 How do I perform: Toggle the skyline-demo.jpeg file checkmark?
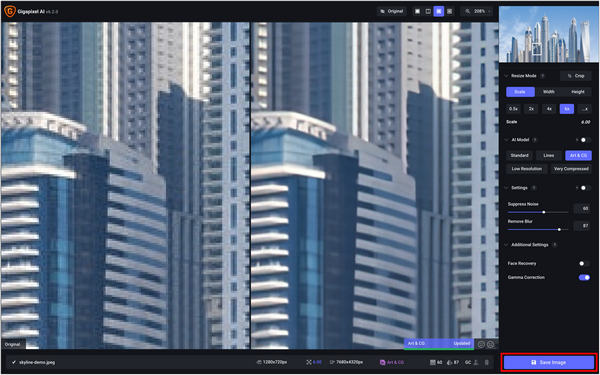[14, 362]
